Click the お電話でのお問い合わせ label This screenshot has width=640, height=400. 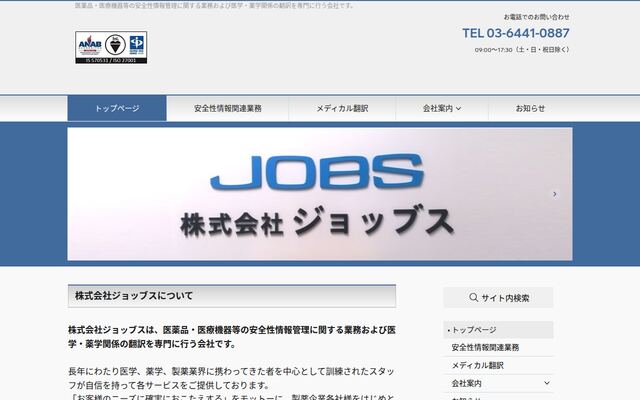537,17
